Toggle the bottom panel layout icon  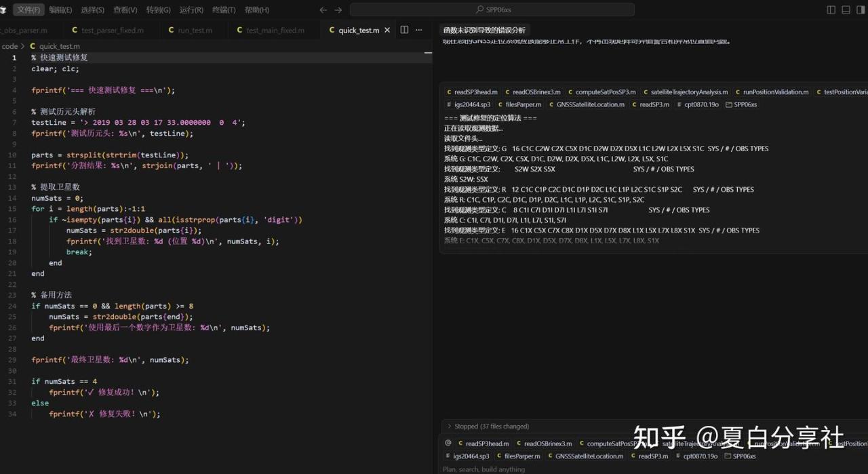(846, 10)
